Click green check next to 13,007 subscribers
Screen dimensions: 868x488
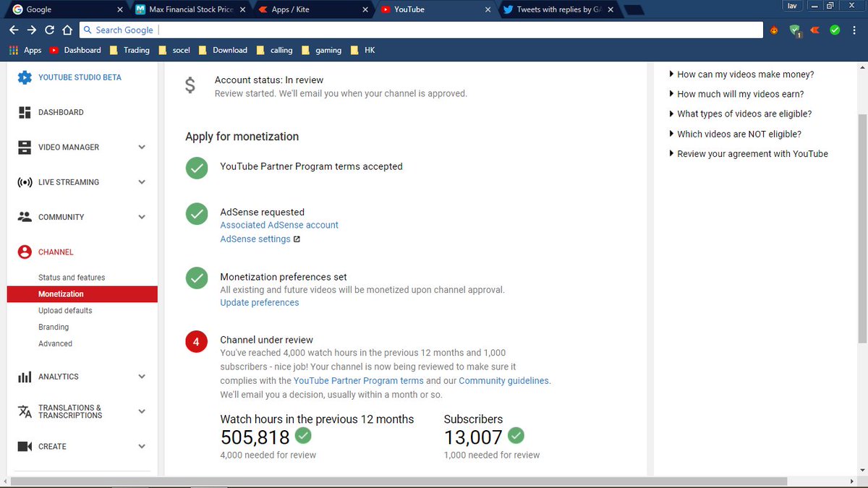click(x=516, y=436)
